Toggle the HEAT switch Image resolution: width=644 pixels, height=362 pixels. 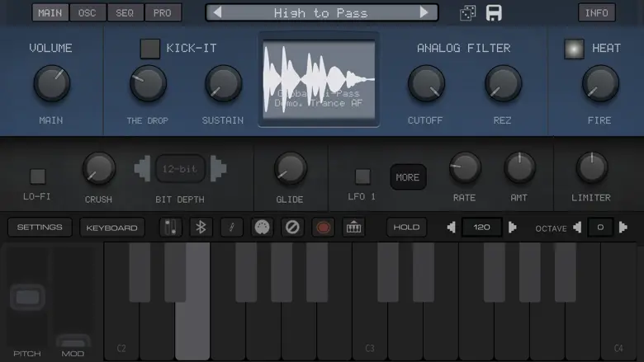point(574,49)
